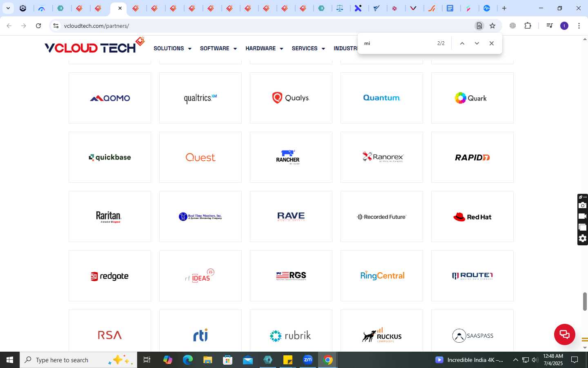Open the Windows Start menu

coord(10,360)
